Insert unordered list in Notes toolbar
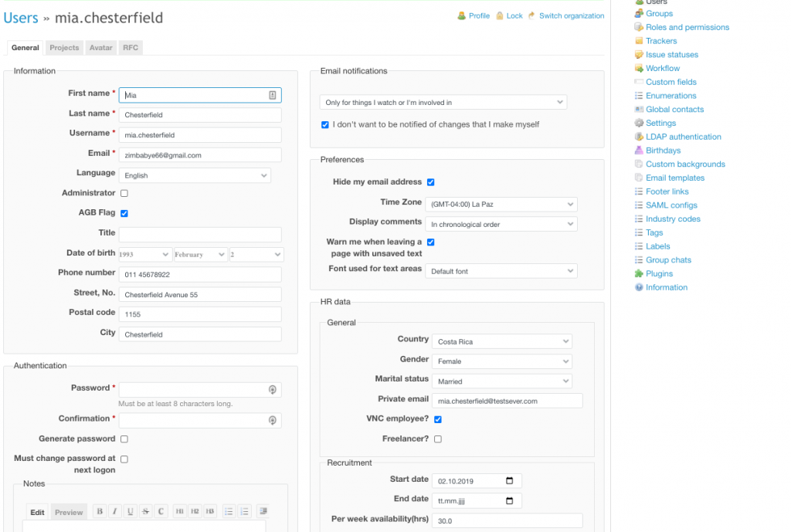 point(229,511)
